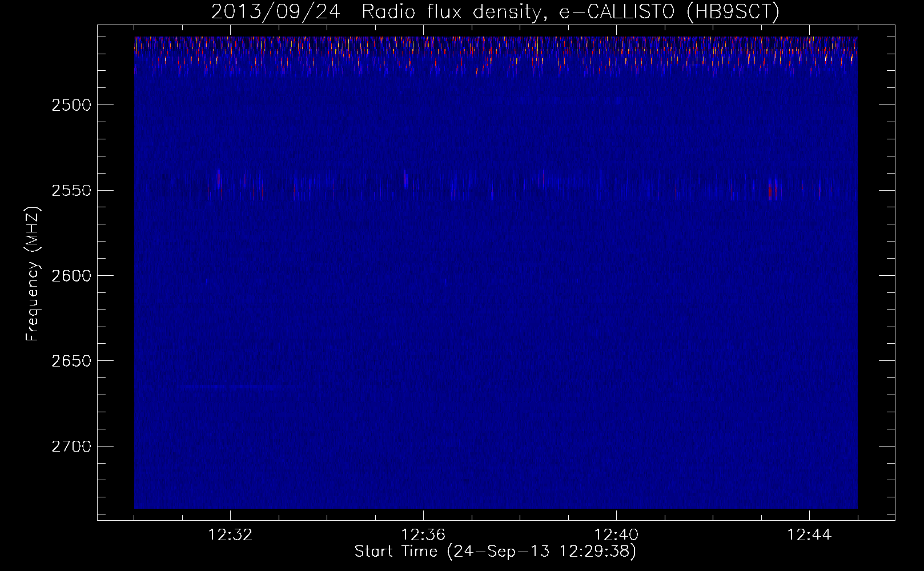924x571 pixels.
Task: Click the faint horizontal emission line near 2665 MHz
Action: (231, 387)
